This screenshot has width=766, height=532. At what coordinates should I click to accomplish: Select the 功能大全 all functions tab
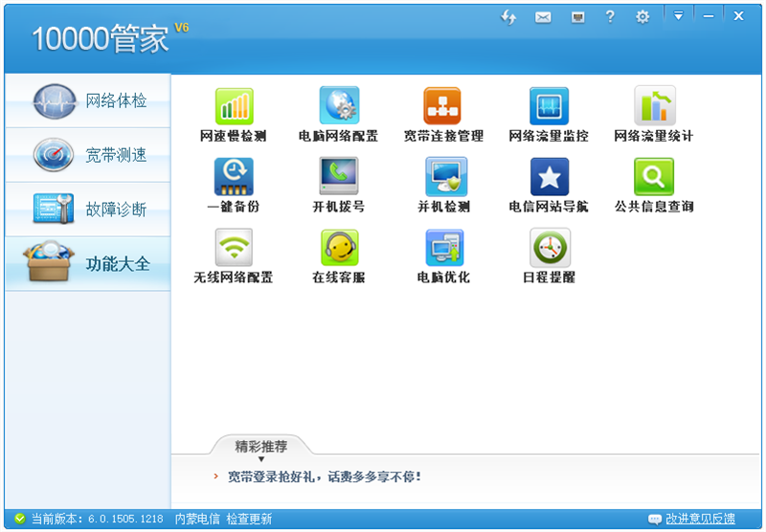[x=88, y=264]
